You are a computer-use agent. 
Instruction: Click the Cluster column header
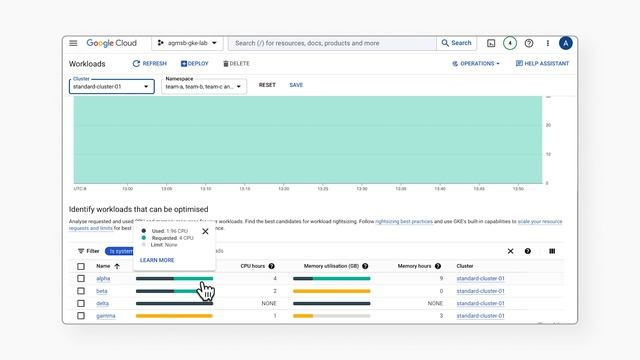pos(464,266)
